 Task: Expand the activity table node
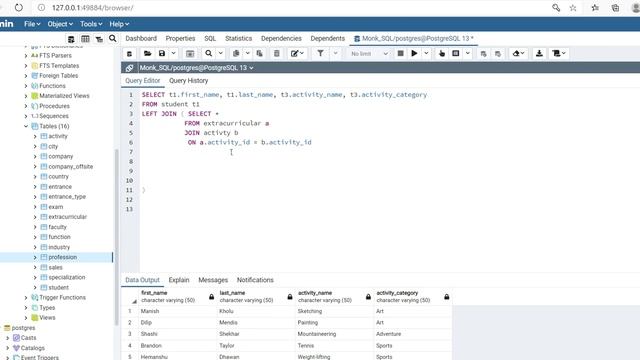click(x=35, y=136)
